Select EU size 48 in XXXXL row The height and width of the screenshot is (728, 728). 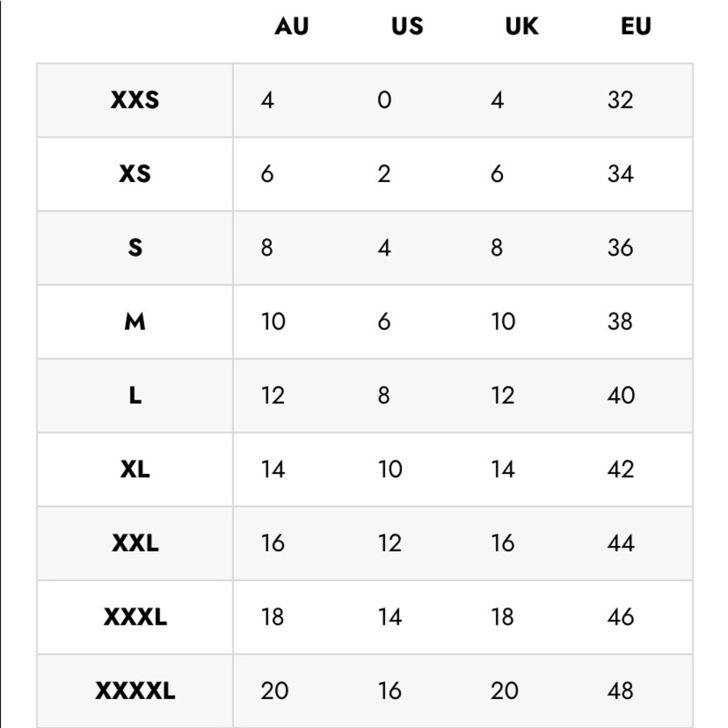[620, 691]
